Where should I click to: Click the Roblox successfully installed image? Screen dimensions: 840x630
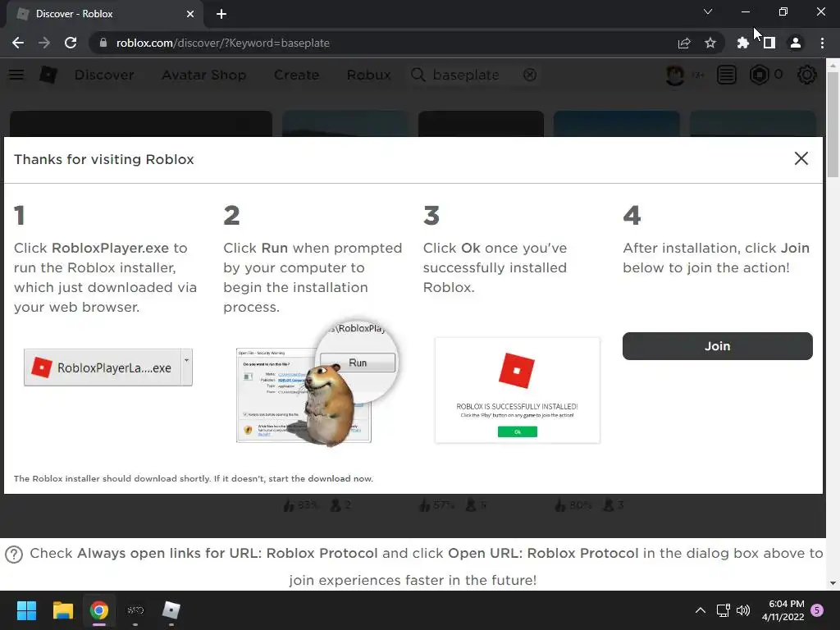pos(518,390)
